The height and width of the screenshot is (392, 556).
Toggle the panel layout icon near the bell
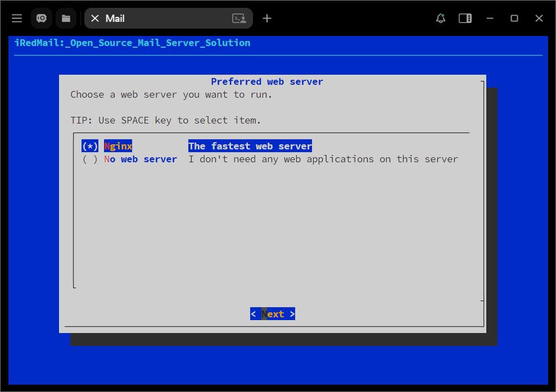coord(465,18)
